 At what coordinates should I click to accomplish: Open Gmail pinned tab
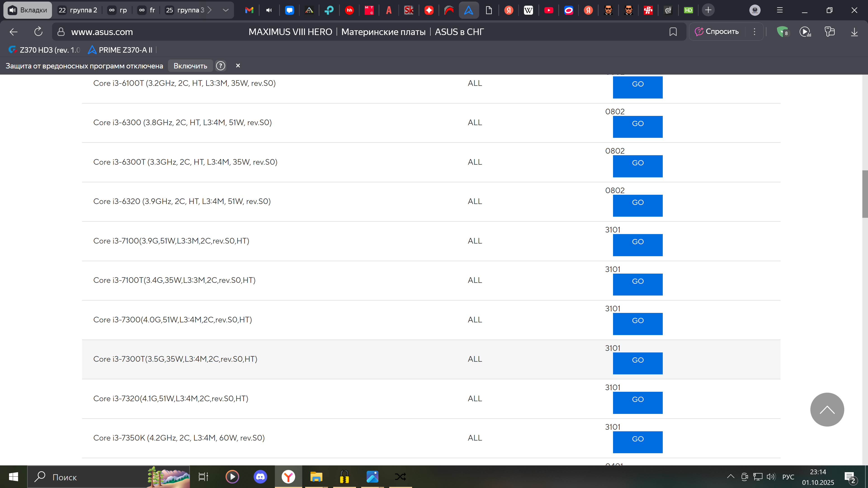[x=249, y=10]
